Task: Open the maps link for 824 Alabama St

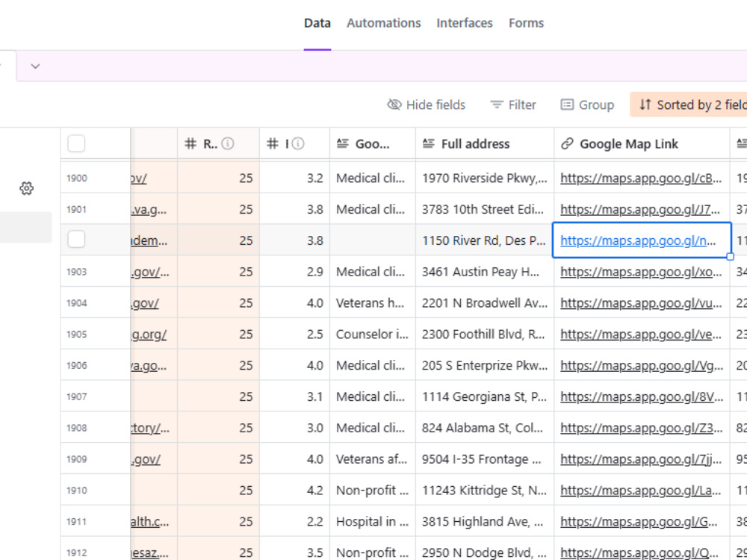Action: (641, 428)
